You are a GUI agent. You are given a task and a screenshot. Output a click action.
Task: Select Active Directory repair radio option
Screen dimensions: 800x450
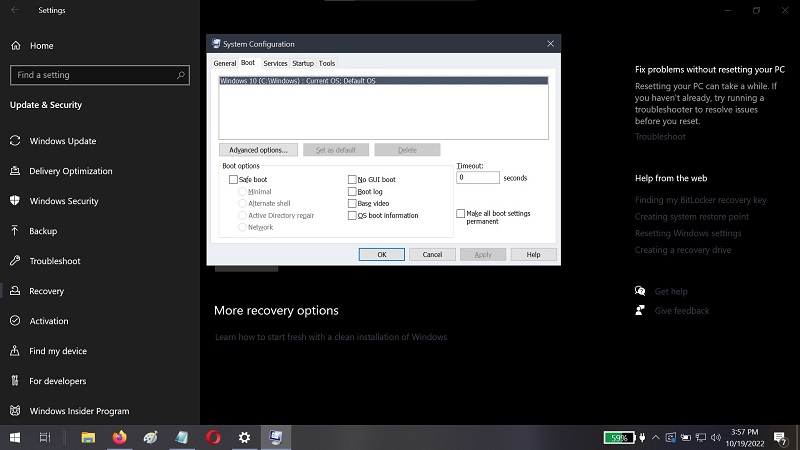pyautogui.click(x=242, y=216)
